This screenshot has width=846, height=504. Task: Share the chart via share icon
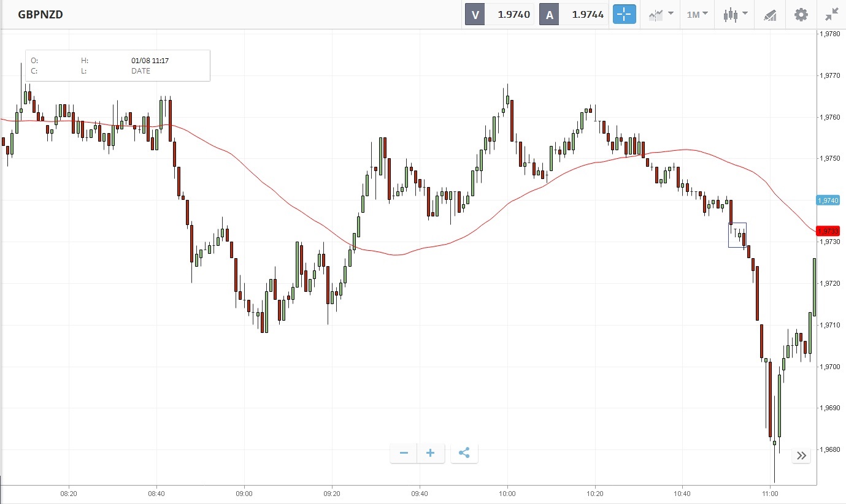(464, 453)
